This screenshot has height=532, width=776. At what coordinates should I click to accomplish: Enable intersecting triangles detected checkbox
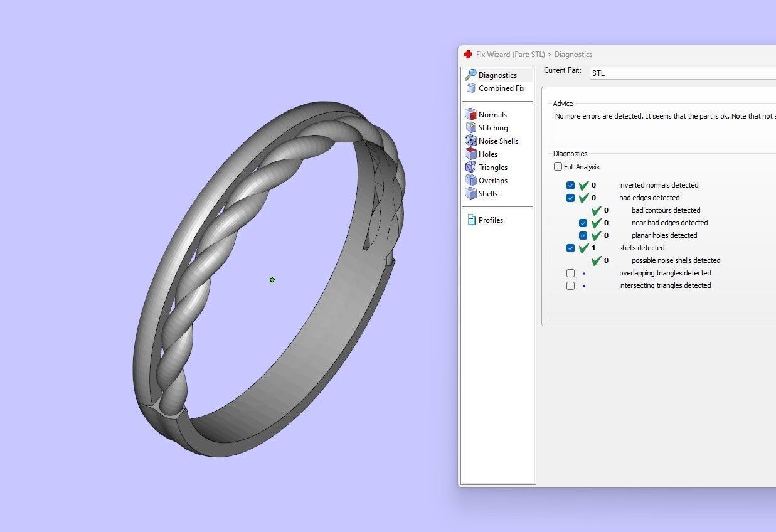pos(570,285)
